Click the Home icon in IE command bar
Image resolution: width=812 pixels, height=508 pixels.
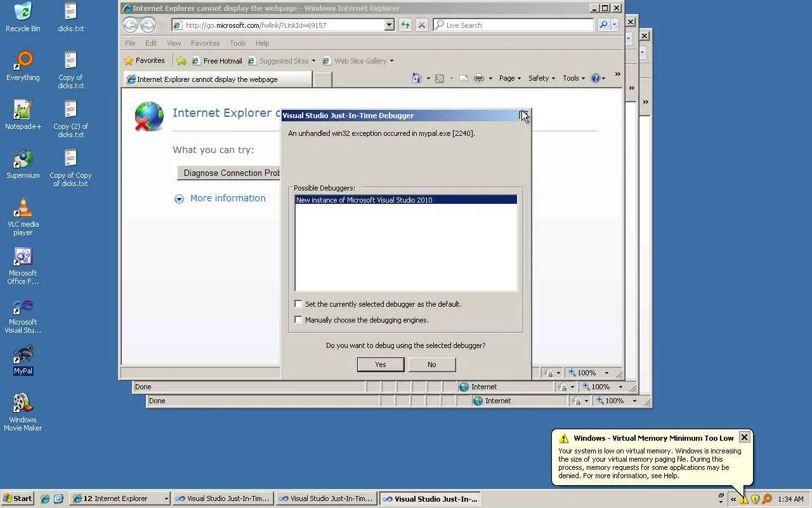[x=417, y=78]
